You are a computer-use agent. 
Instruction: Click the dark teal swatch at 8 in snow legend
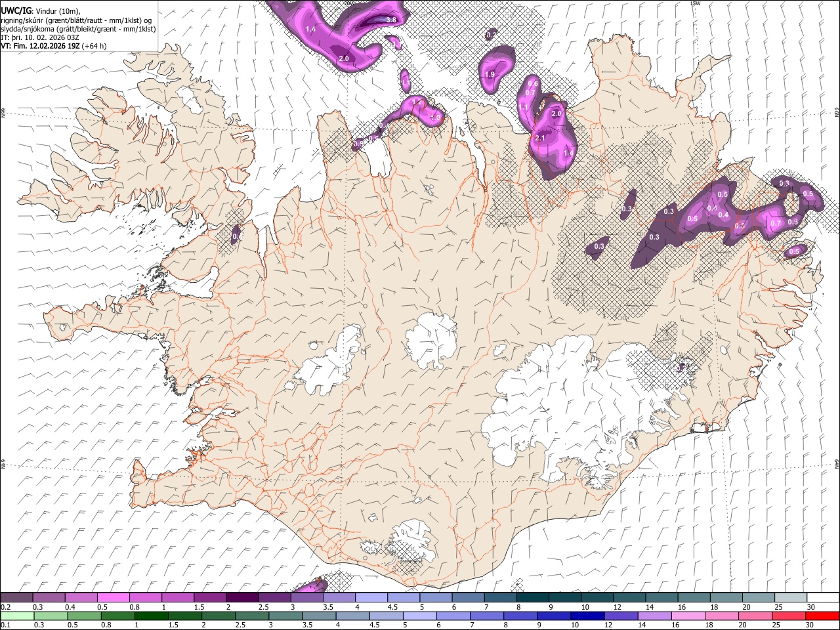532,598
